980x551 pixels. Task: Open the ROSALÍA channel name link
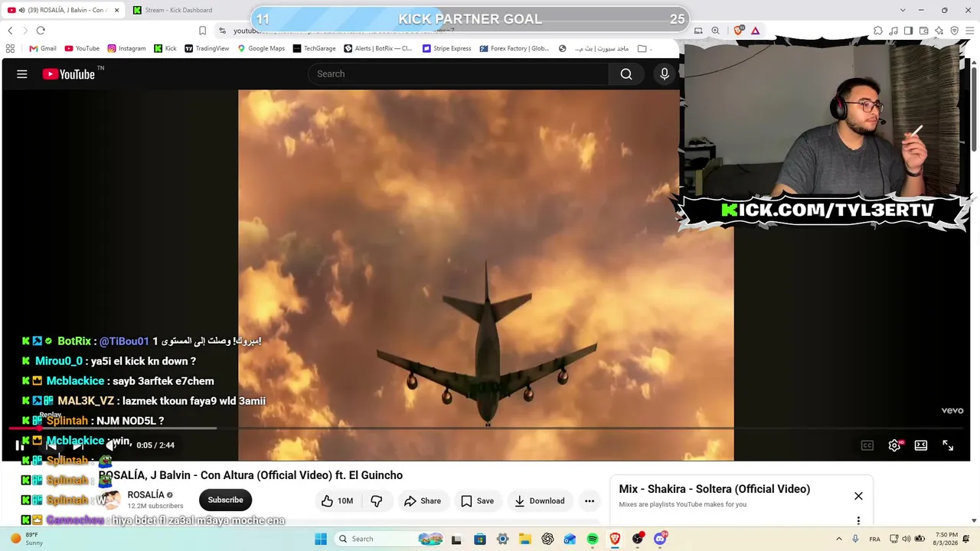click(x=145, y=495)
